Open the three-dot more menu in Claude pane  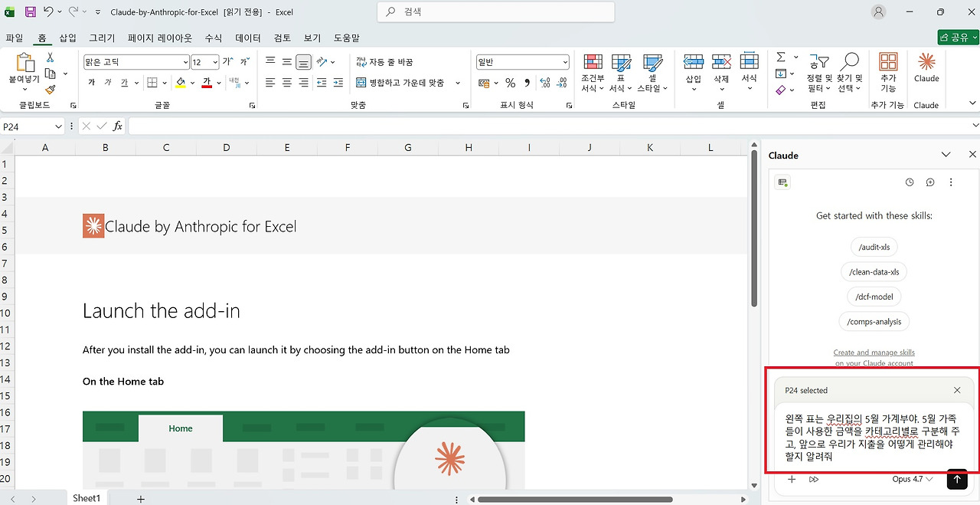[x=951, y=182]
